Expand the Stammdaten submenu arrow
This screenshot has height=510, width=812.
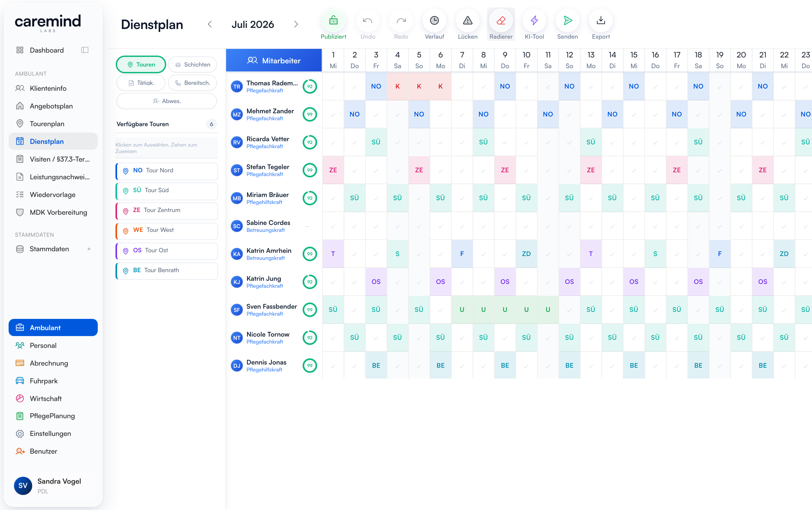[x=89, y=249]
